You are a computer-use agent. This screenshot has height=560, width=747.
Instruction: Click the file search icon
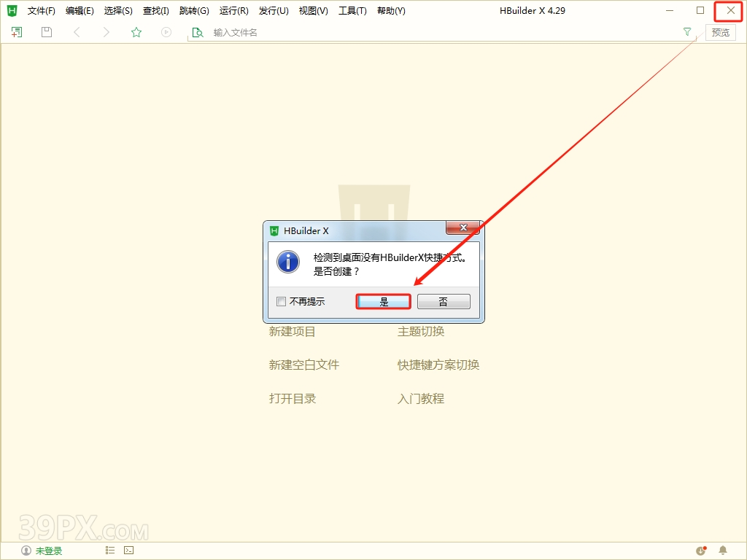197,32
